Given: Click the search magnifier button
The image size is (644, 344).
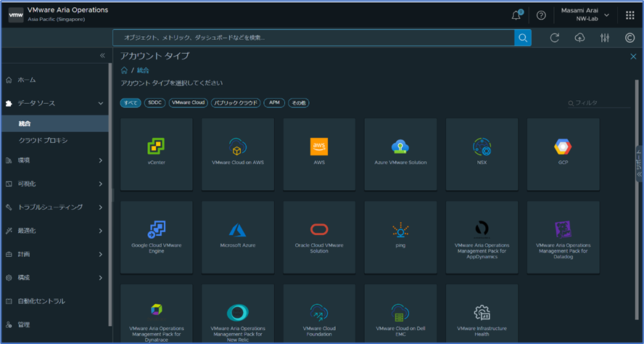Looking at the screenshot, I should 523,38.
